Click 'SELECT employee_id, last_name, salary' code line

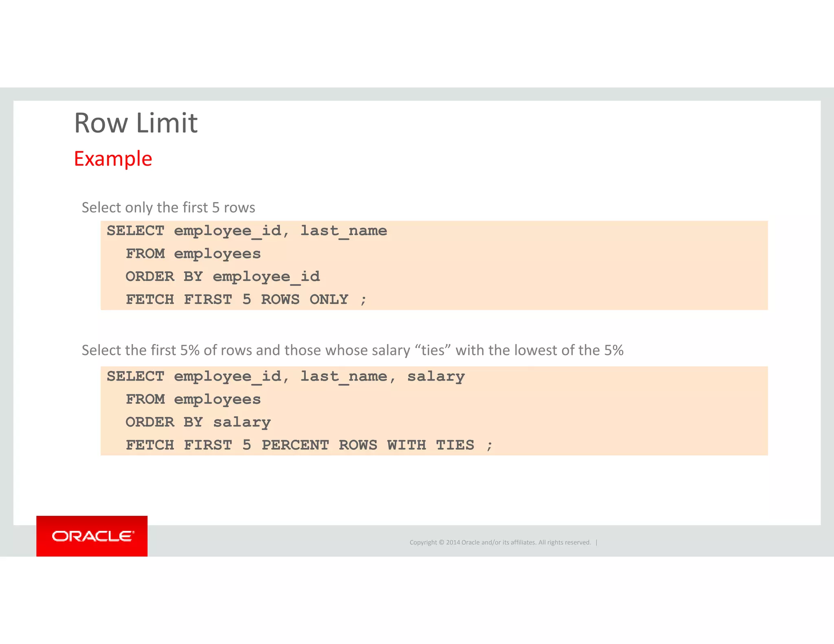coord(285,377)
